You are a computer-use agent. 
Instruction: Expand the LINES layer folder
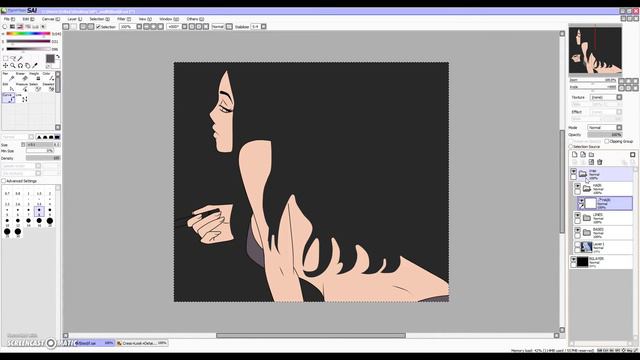tap(587, 218)
